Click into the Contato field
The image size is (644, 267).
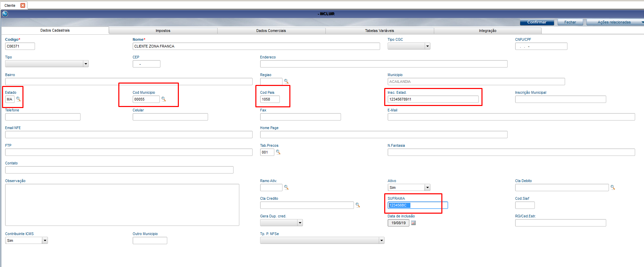coord(119,170)
